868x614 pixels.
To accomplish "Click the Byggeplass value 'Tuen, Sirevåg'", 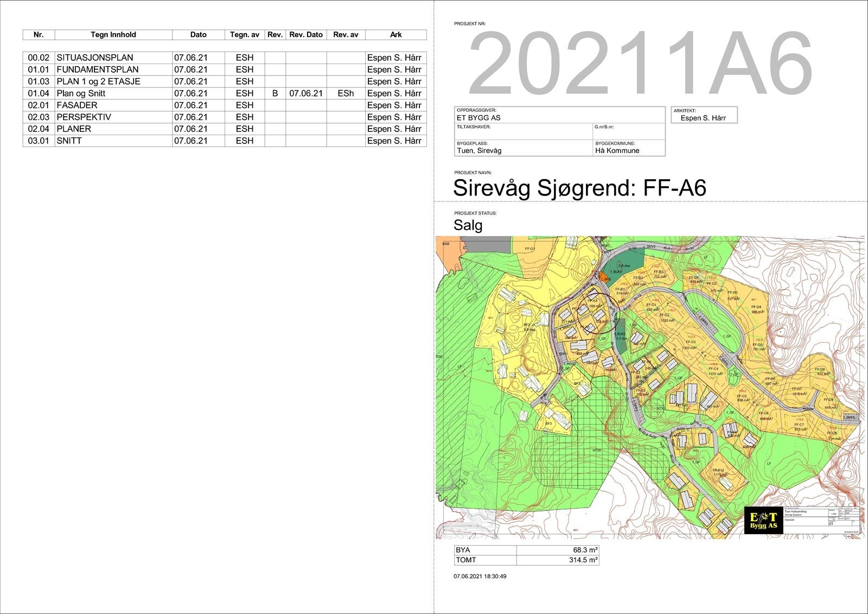I will [480, 150].
